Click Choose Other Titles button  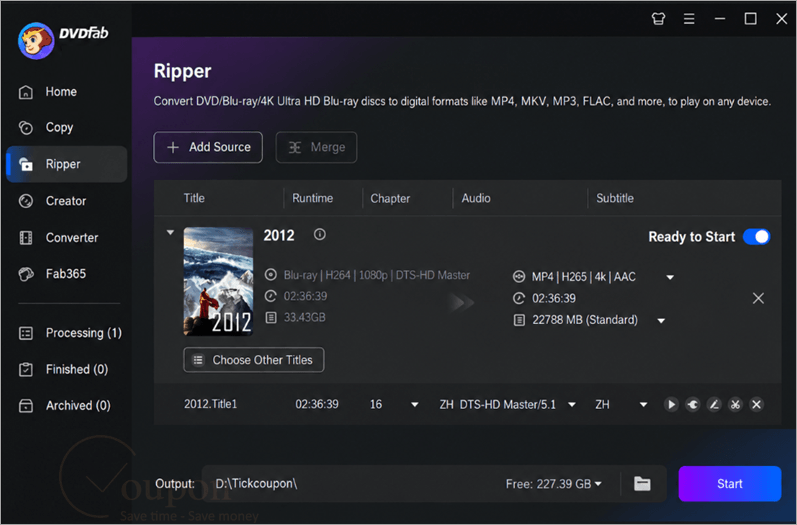coord(254,360)
